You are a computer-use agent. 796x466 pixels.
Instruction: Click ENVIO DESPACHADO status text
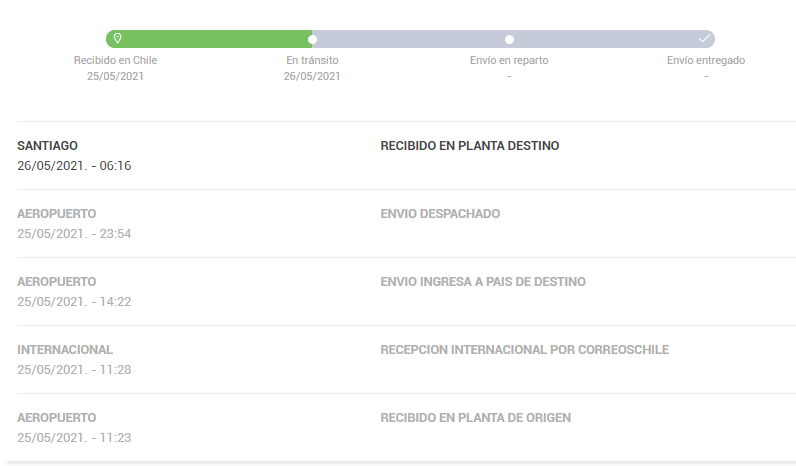(x=440, y=214)
